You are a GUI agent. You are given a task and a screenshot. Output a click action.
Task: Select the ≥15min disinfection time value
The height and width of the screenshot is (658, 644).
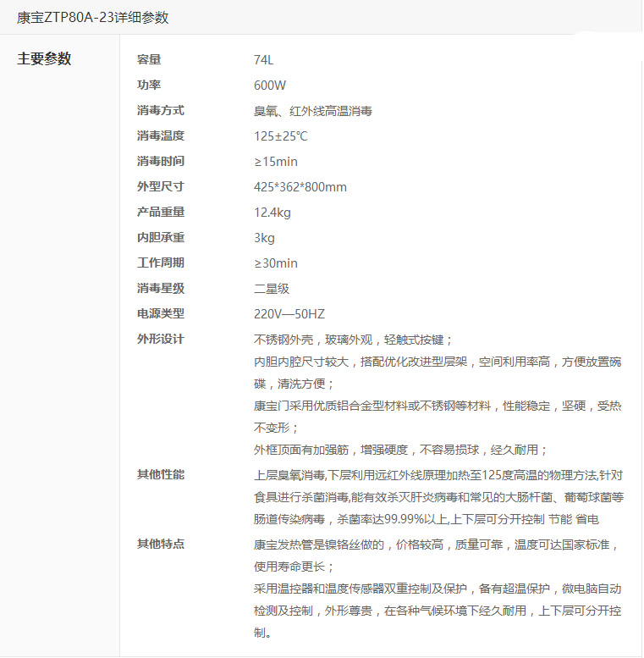coord(276,162)
